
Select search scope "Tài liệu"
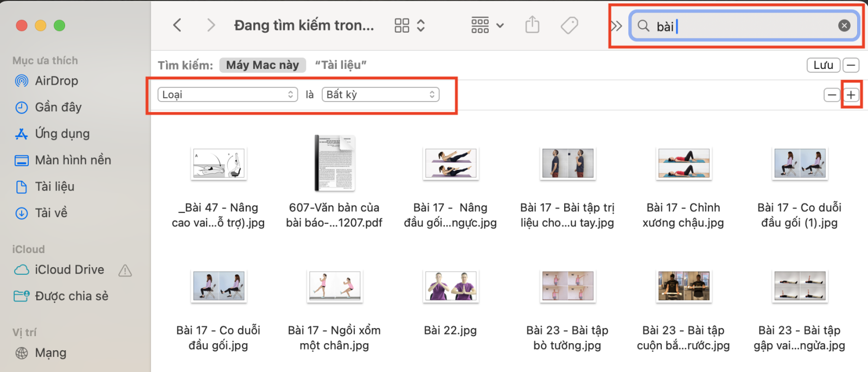pos(341,65)
